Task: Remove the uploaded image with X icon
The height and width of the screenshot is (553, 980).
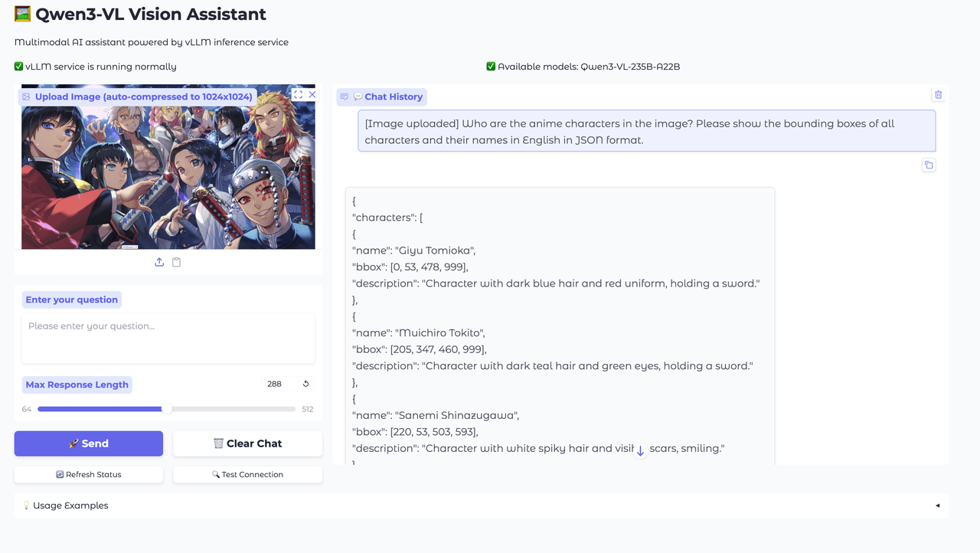Action: coord(312,95)
